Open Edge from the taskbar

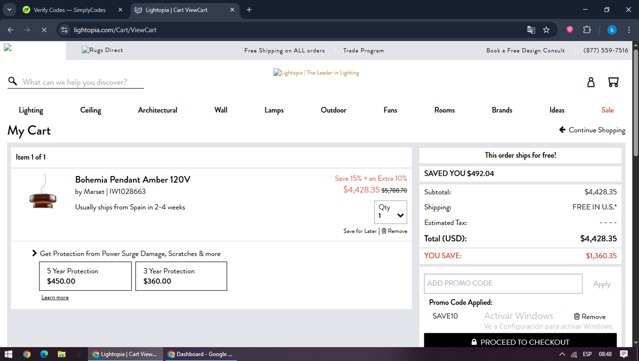tap(44, 354)
